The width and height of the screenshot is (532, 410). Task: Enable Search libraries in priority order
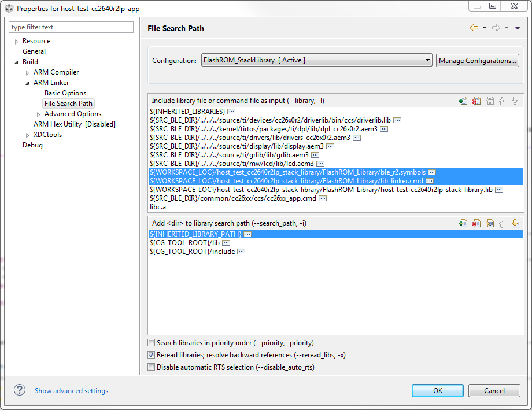tap(152, 343)
